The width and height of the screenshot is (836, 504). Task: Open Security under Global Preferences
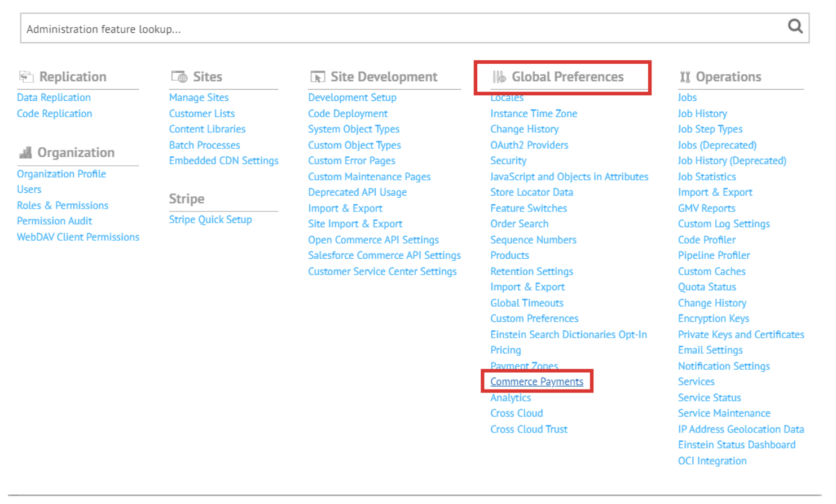(508, 161)
